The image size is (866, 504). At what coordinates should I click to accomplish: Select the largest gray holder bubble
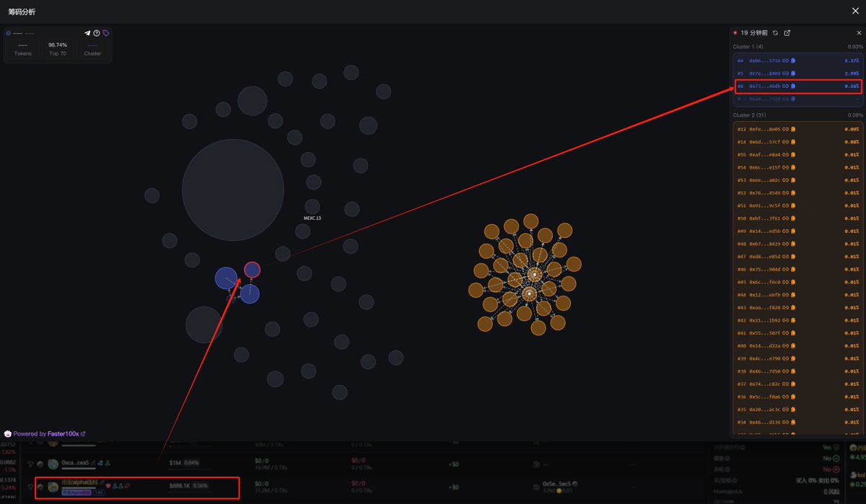(232, 190)
